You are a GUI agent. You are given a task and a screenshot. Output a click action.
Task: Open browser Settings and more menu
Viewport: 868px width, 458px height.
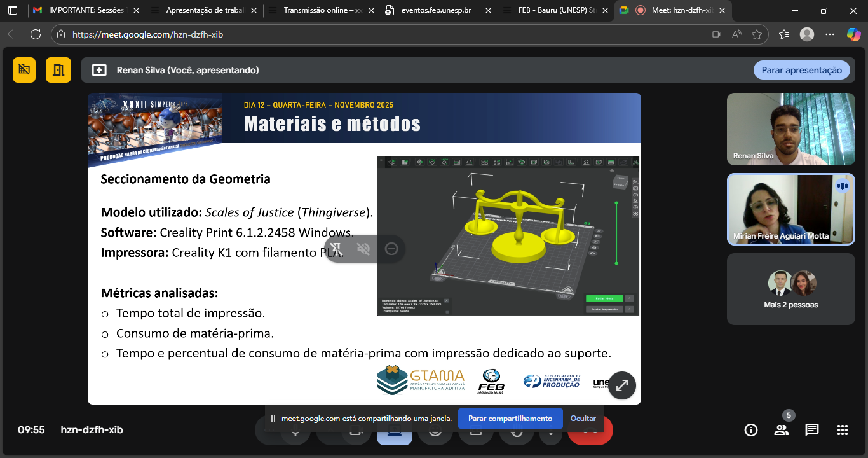829,34
